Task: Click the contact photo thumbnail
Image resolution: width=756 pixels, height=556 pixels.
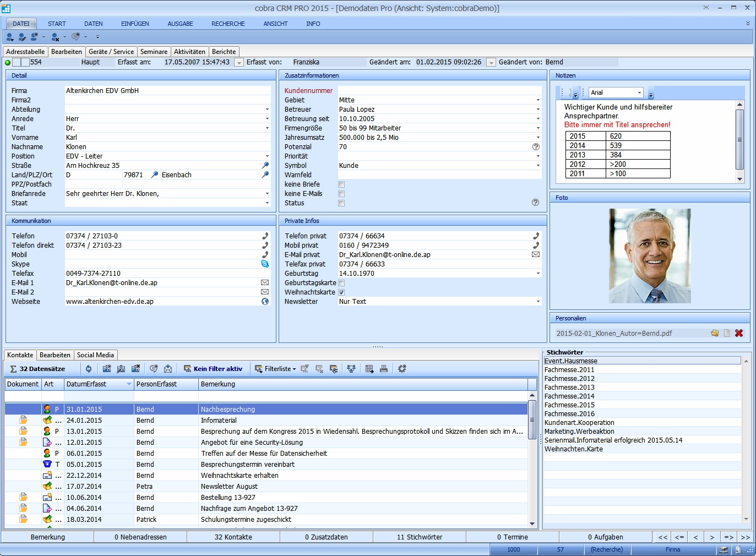Action: (x=650, y=256)
